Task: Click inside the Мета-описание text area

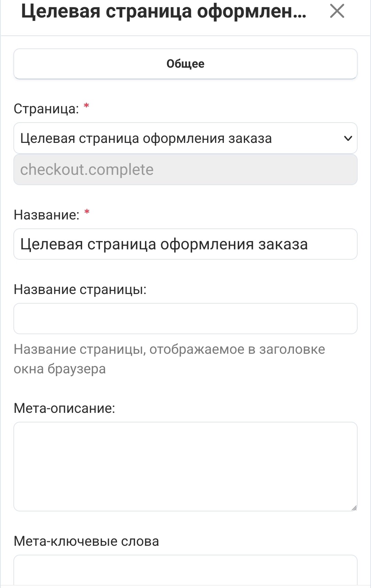Action: coord(185,466)
